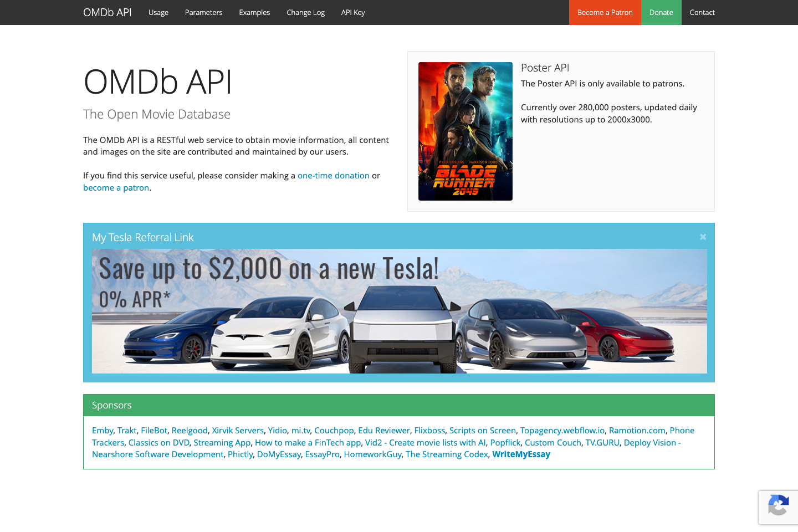Click the Flixboss sponsor link
This screenshot has height=532, width=798.
[x=429, y=430]
